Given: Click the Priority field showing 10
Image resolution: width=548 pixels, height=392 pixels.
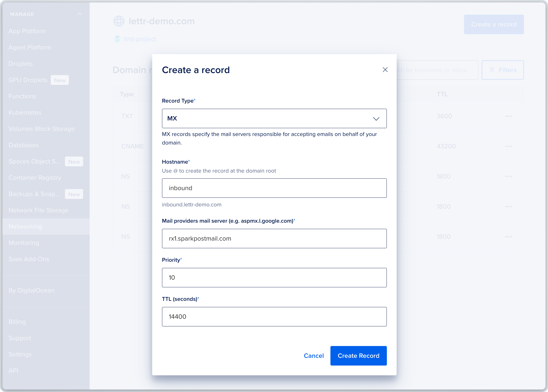Looking at the screenshot, I should 274,278.
